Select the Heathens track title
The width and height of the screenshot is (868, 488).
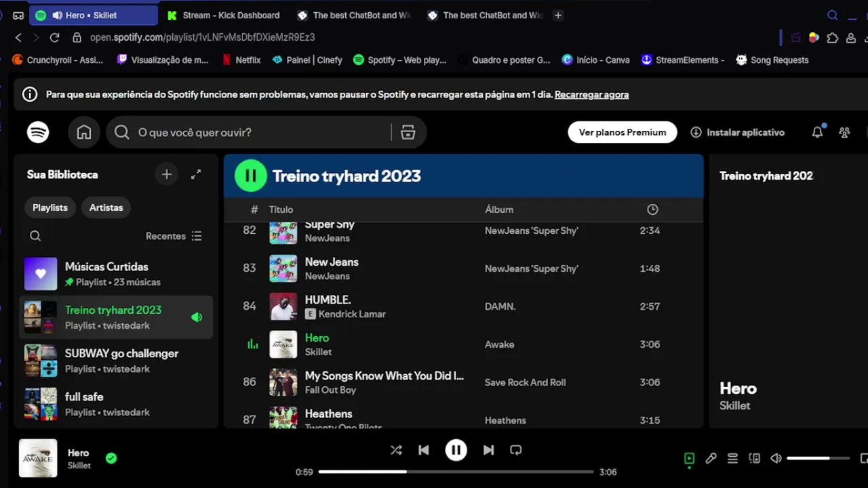(328, 413)
